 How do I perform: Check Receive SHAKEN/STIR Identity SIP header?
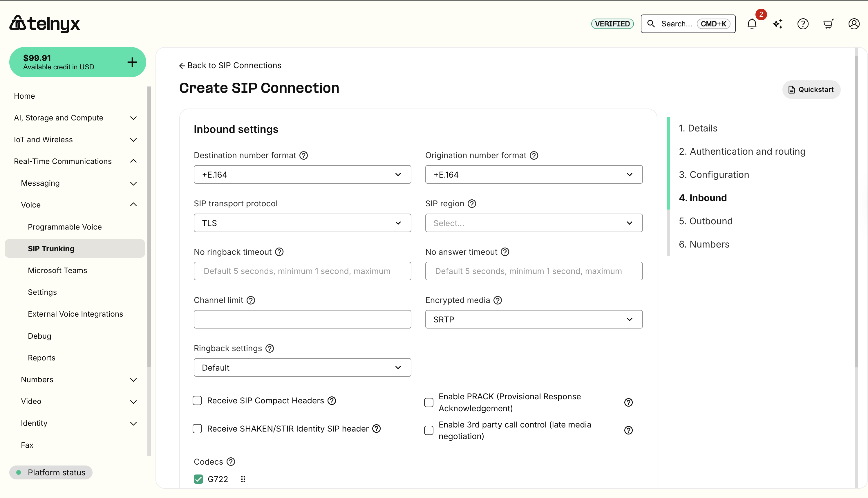197,429
